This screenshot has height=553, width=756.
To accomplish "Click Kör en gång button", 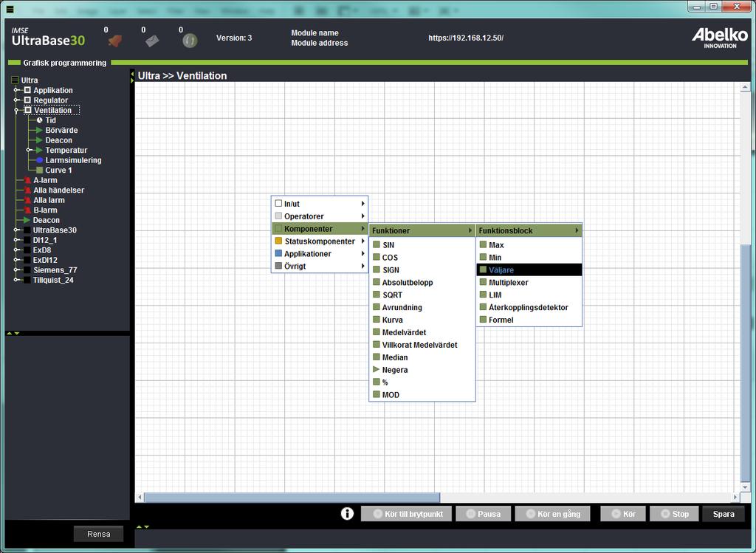I will (553, 514).
